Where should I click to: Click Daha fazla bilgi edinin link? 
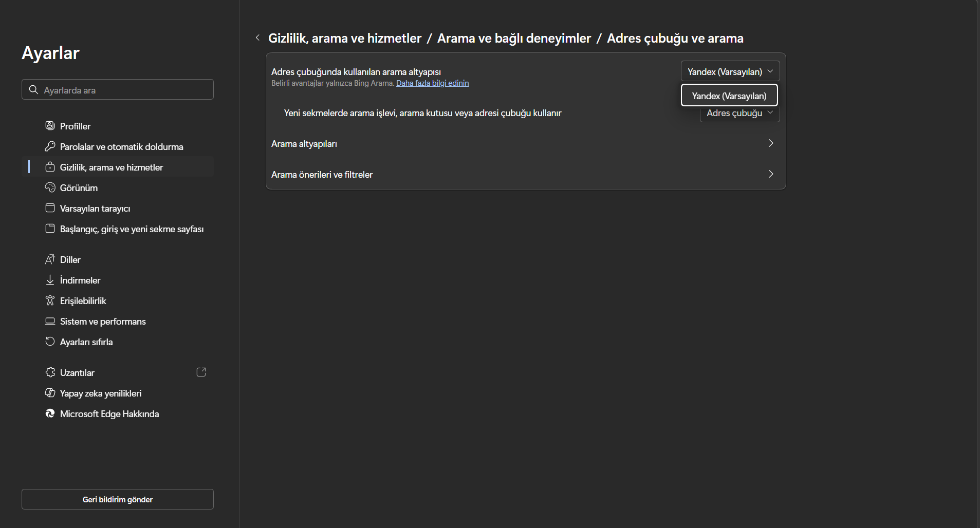[x=432, y=83]
